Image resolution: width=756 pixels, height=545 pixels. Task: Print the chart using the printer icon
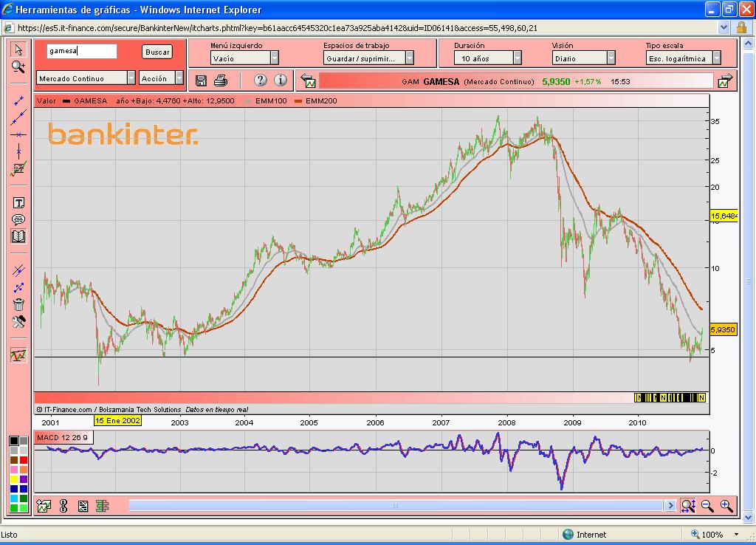tap(220, 80)
